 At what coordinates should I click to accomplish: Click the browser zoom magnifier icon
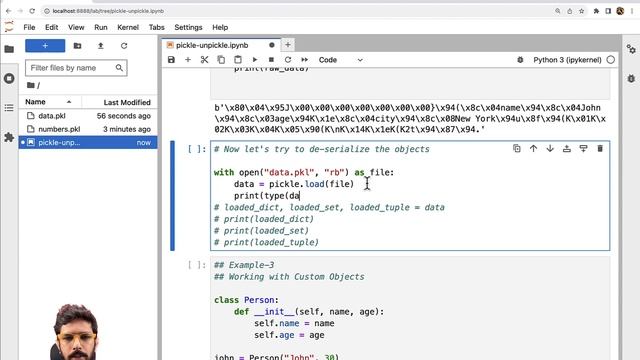click(558, 11)
